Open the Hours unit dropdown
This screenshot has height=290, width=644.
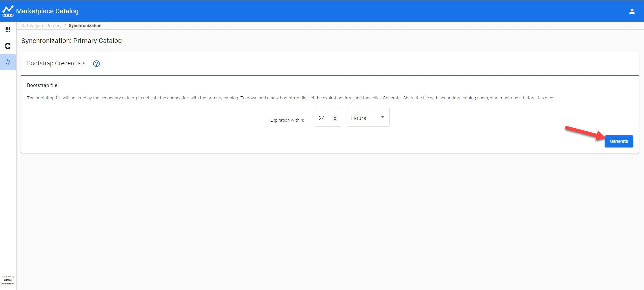368,117
